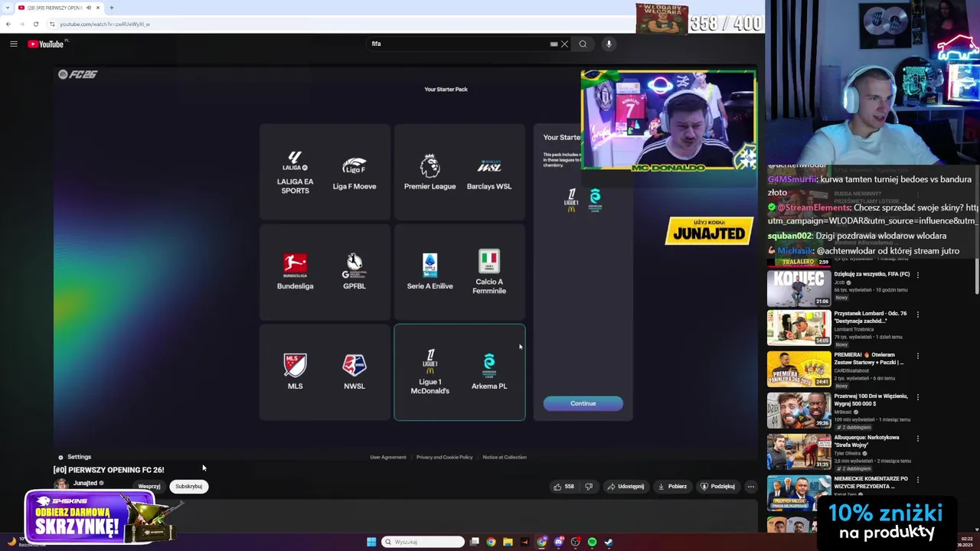Screen dimensions: 980x551
Task: Click the Podziękuj thanks button
Action: pos(717,486)
